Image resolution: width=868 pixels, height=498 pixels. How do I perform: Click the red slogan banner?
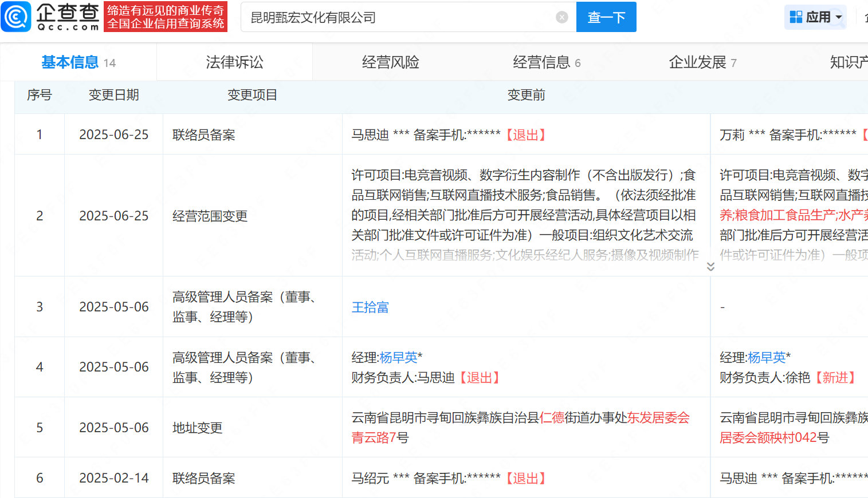click(166, 17)
